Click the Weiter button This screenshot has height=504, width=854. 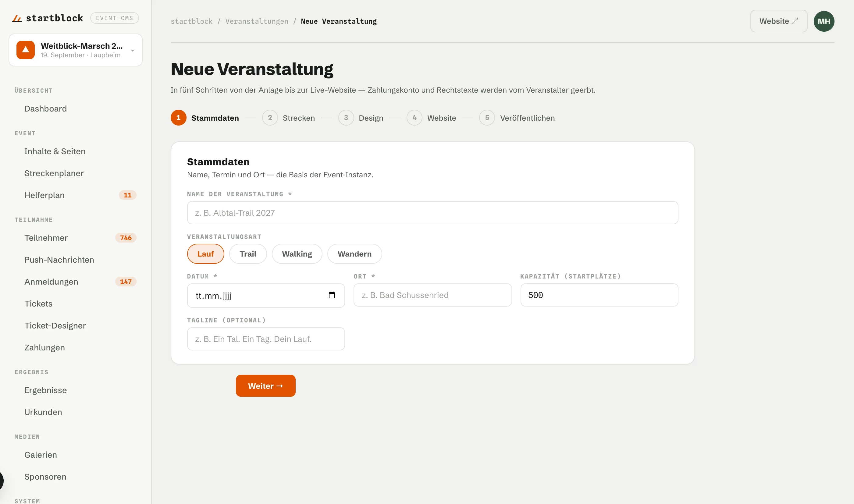tap(265, 386)
